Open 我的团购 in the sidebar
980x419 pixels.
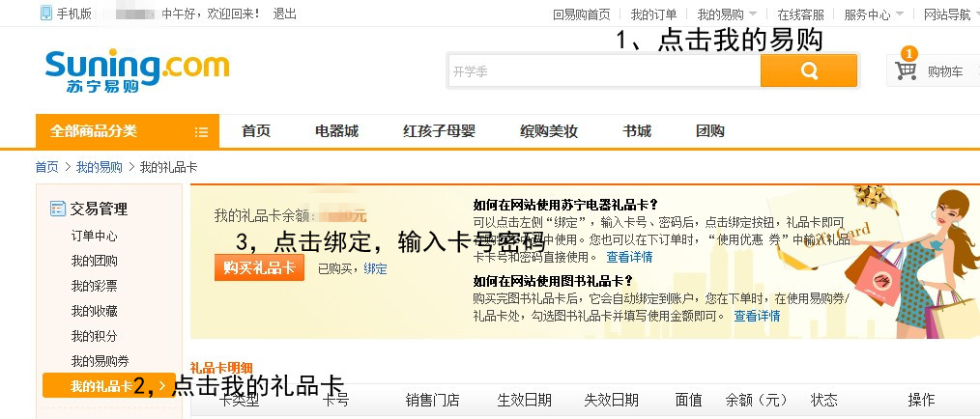click(94, 261)
